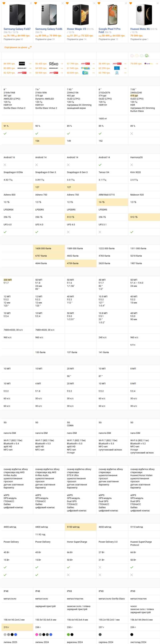
Task: Open the Samsung Galaxy Fold6 product photo
Action: pos(49,15)
